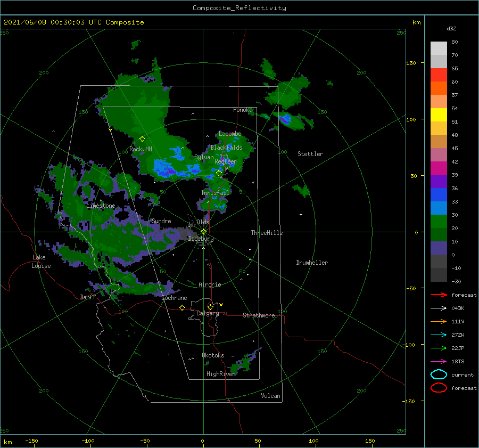Screen dimensions: 479x448
Task: Click the yellow diamond marker near RockyMH
Action: [142, 139]
